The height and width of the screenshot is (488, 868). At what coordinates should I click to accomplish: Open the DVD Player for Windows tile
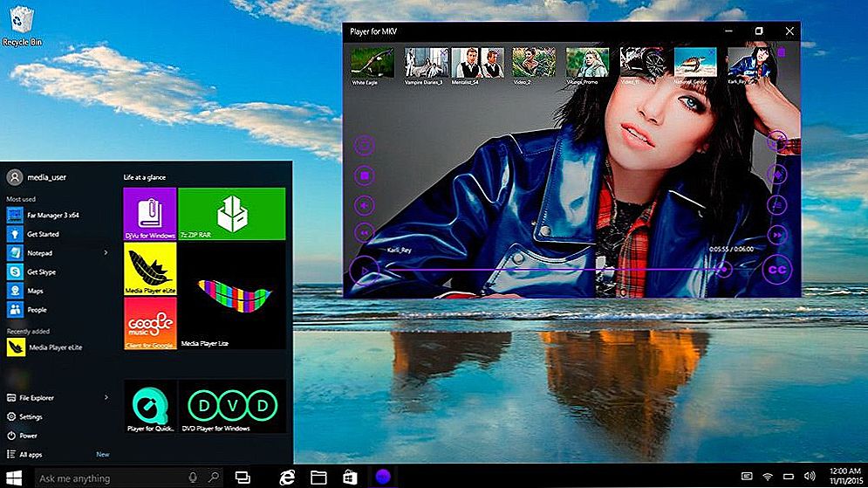232,407
